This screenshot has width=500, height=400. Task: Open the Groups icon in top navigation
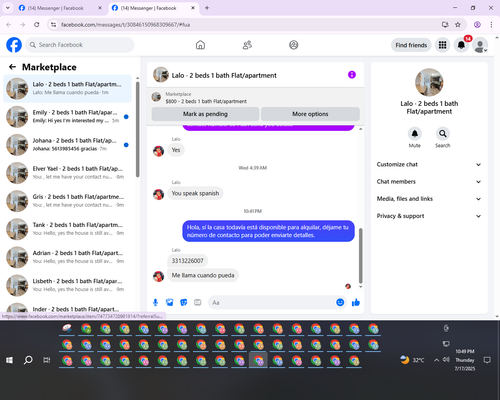(x=294, y=45)
